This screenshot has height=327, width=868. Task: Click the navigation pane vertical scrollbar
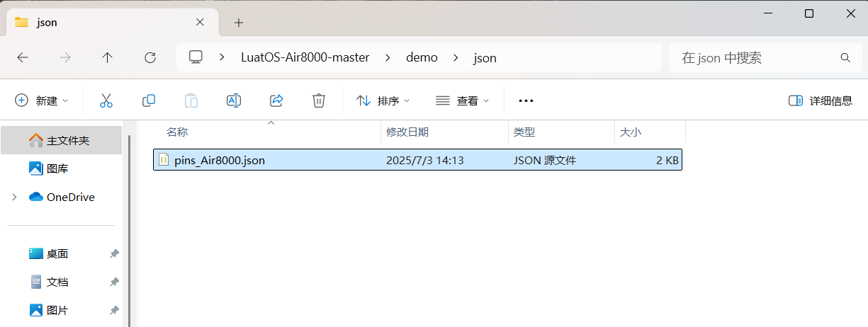pyautogui.click(x=128, y=230)
